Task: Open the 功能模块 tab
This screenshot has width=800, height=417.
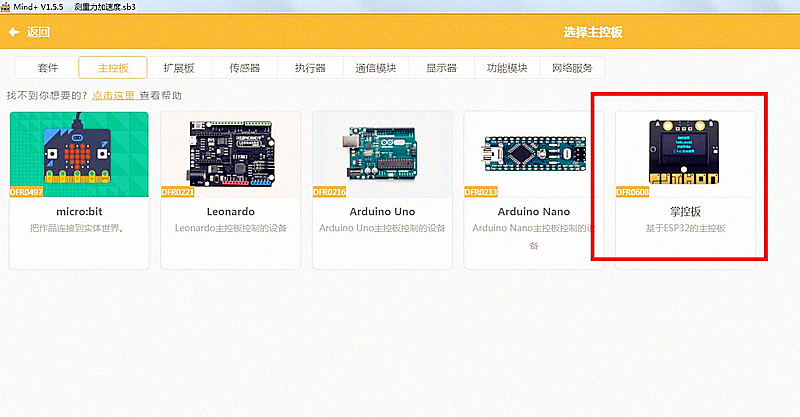Action: point(507,68)
